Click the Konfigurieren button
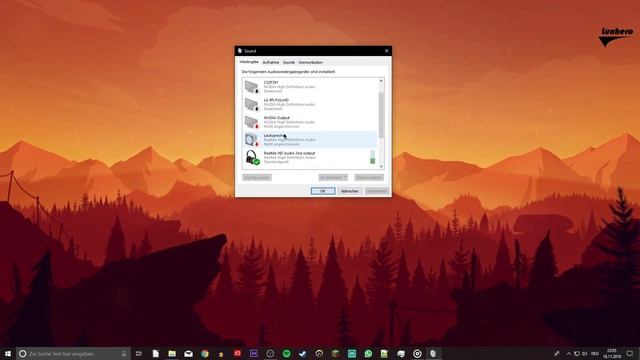The image size is (640, 360). [x=257, y=178]
